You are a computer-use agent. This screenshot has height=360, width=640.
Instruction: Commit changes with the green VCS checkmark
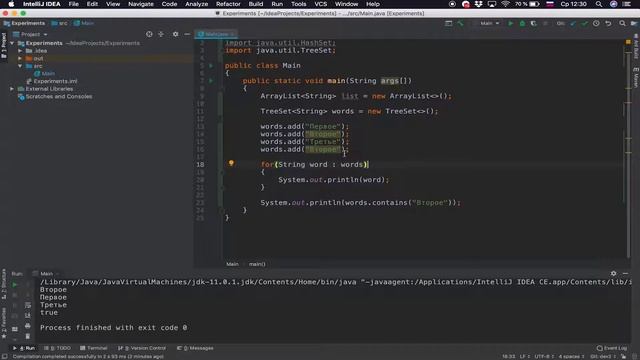tap(584, 24)
